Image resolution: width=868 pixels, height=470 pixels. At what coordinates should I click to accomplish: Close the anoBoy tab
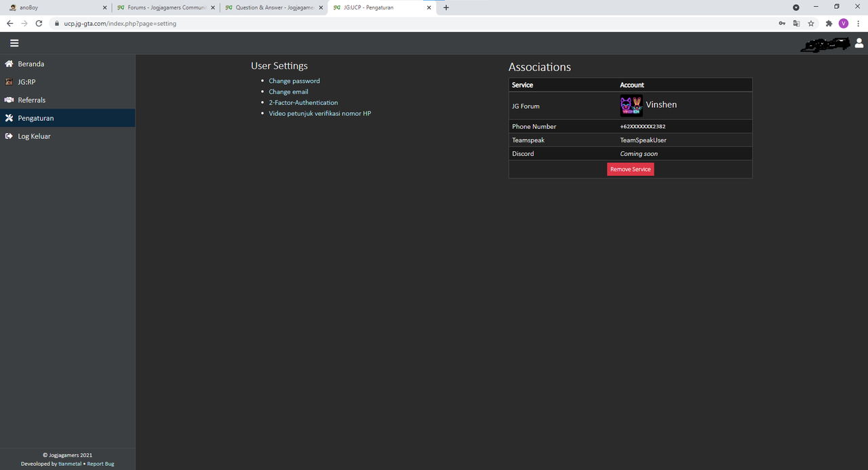click(x=104, y=7)
